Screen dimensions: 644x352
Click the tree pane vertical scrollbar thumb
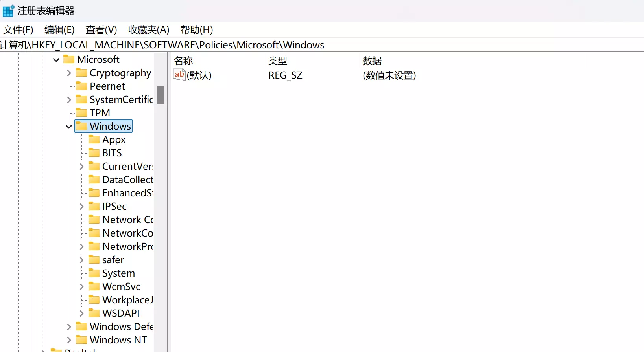coord(160,95)
